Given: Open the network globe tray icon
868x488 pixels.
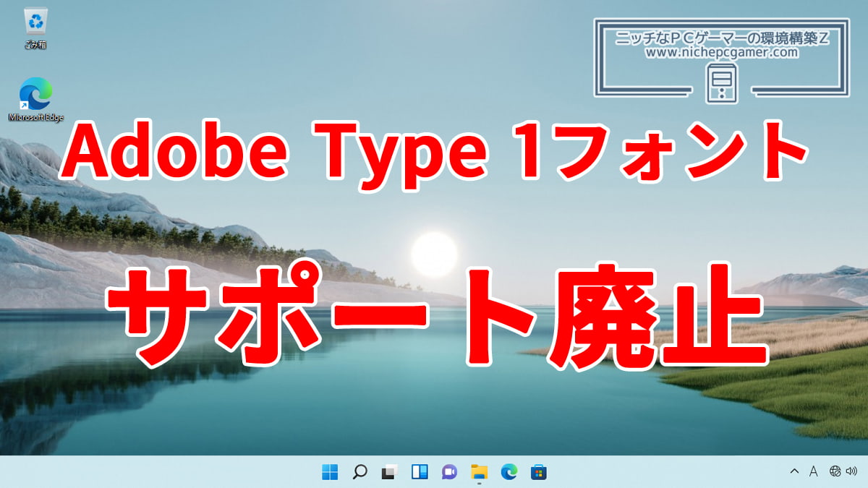Looking at the screenshot, I should click(835, 472).
